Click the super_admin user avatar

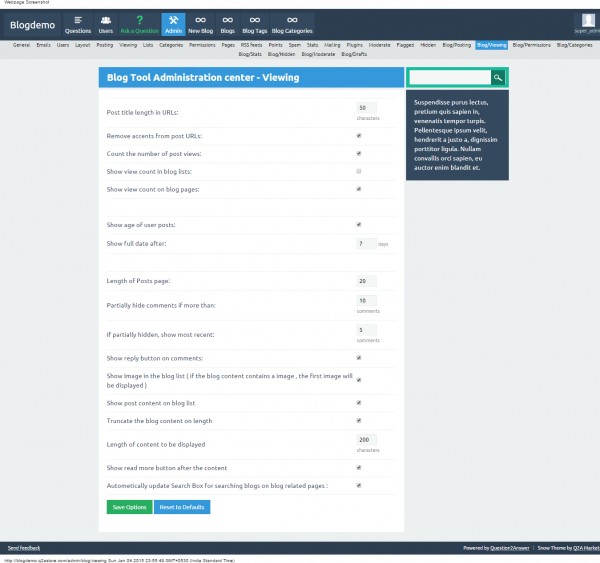pos(587,21)
